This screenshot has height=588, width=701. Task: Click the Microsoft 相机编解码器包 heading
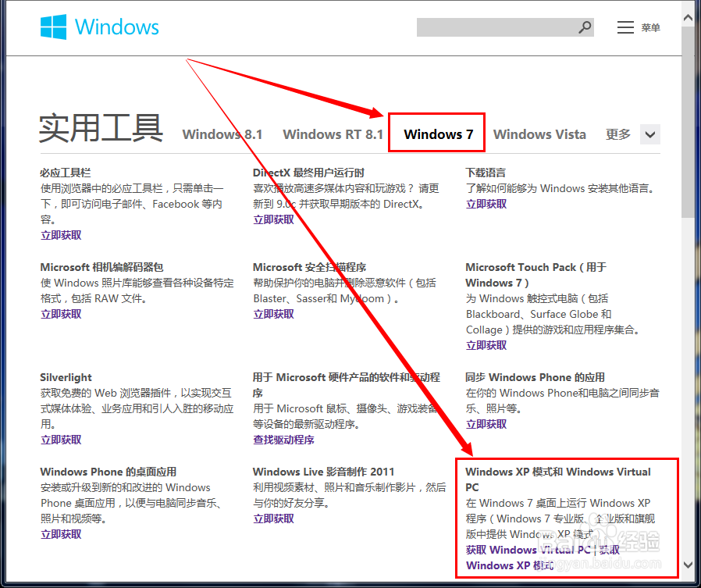pyautogui.click(x=102, y=267)
